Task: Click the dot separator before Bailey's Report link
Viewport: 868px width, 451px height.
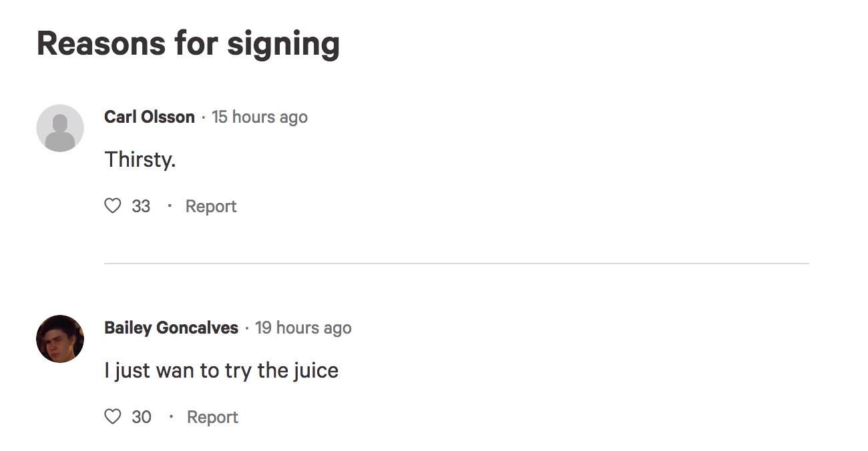Action: pyautogui.click(x=171, y=416)
